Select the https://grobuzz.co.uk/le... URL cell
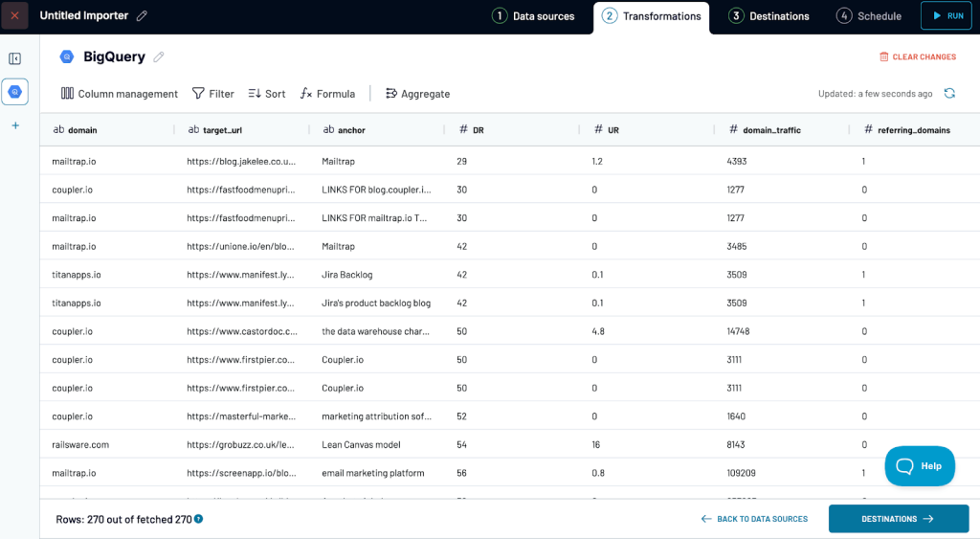This screenshot has height=539, width=980. tap(240, 444)
